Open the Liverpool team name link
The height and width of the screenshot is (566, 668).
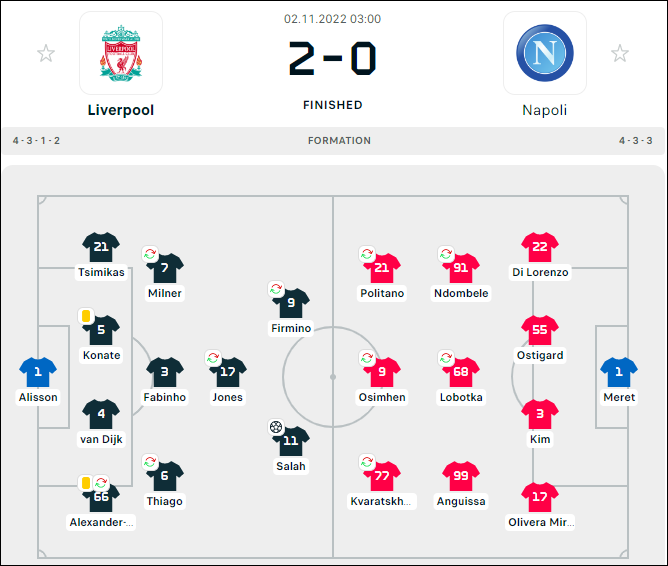pos(121,110)
